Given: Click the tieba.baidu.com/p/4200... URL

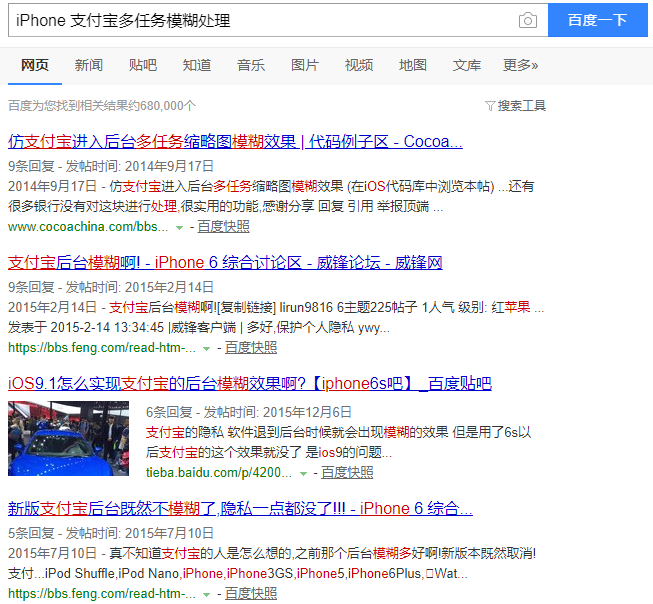Looking at the screenshot, I should click(219, 472).
